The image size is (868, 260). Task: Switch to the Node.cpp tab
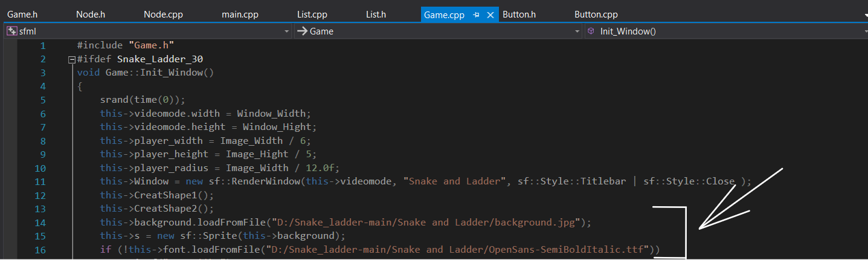pyautogui.click(x=163, y=15)
